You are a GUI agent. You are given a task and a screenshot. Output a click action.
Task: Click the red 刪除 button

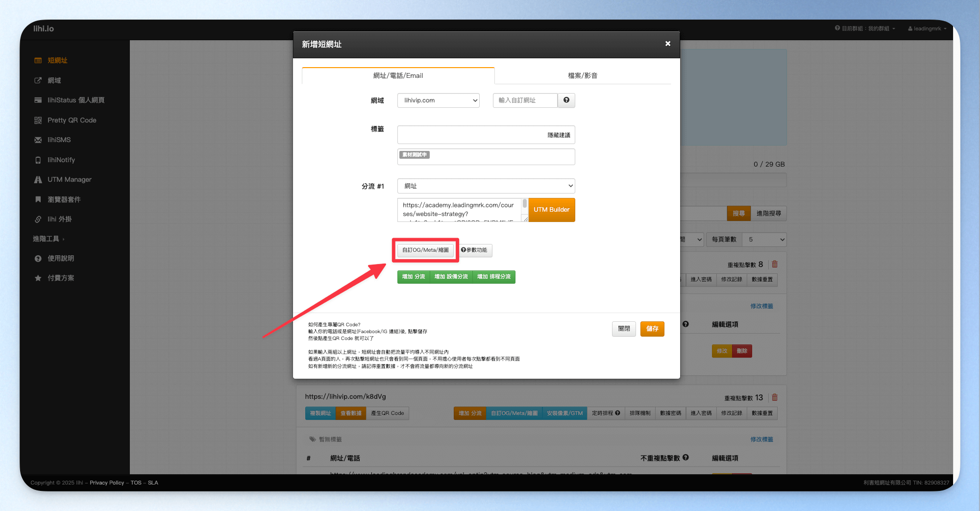click(742, 351)
